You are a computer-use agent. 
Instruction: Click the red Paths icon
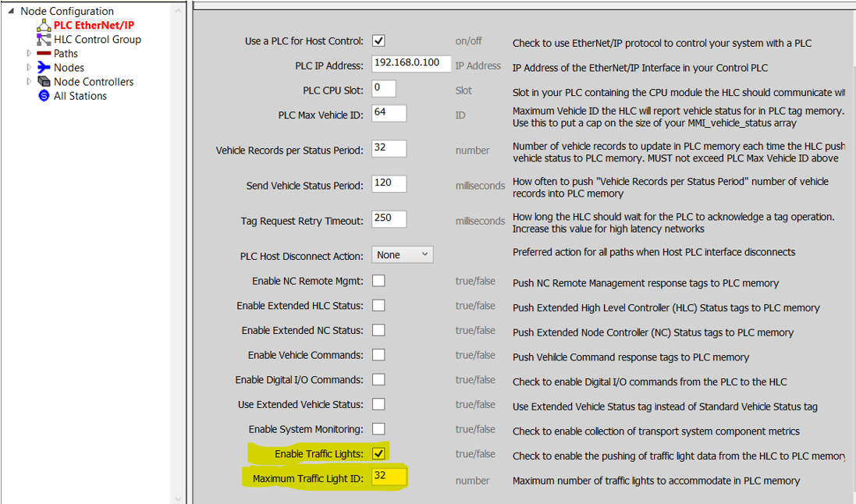click(x=44, y=54)
